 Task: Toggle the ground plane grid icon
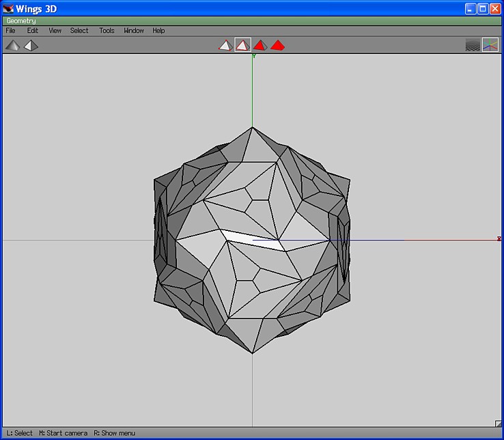point(472,45)
